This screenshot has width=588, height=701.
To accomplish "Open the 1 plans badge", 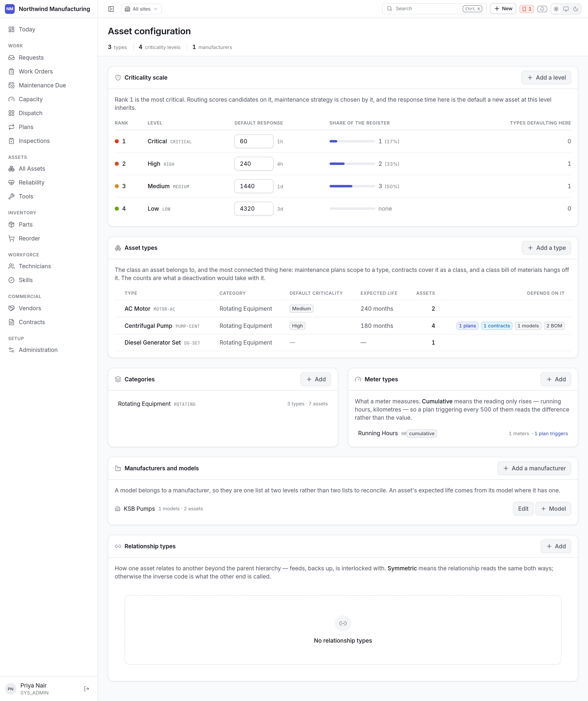I will coord(467,326).
